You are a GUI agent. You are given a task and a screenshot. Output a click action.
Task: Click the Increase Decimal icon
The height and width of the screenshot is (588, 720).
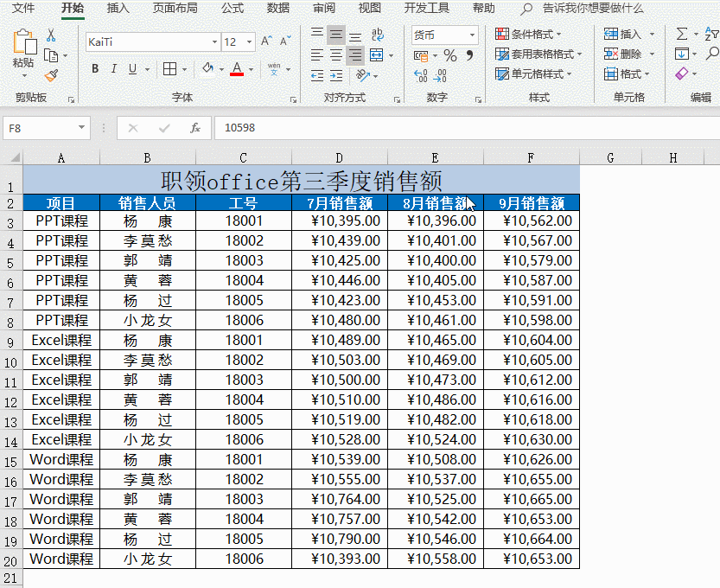pyautogui.click(x=420, y=76)
